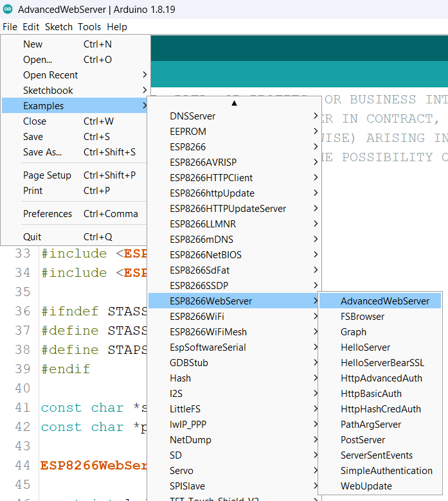Expand the ESP8266HTTPUpdateServer examples
448x501 pixels.
coord(234,208)
